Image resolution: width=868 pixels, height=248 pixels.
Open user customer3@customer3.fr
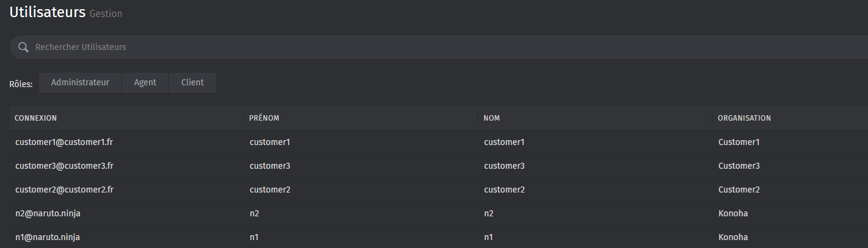[64, 166]
